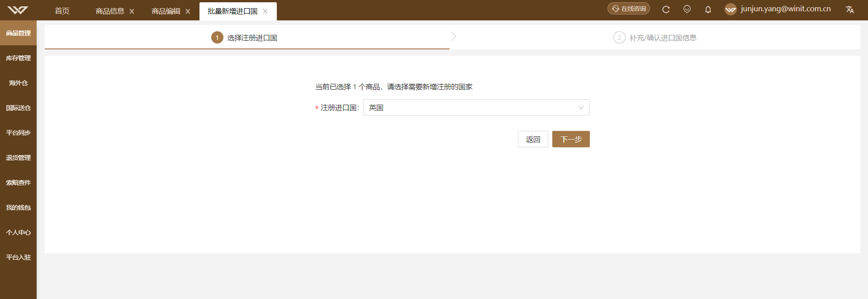Open the 注册进口国 country dropdown
This screenshot has width=868, height=299.
coord(476,107)
